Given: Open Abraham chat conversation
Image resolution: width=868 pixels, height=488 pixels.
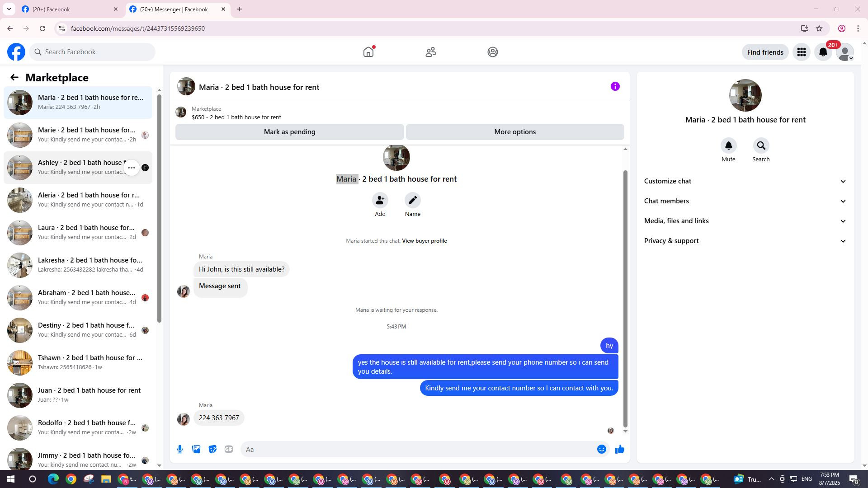Looking at the screenshot, I should point(78,298).
